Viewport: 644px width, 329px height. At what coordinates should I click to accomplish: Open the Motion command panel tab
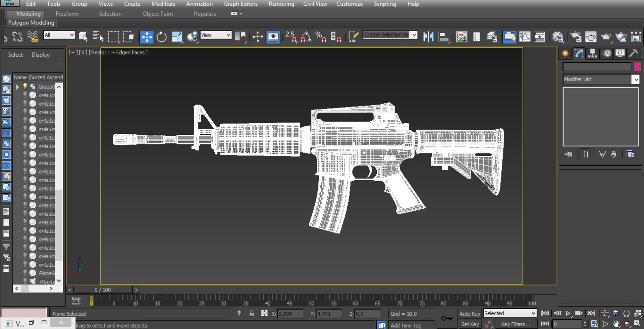coord(607,54)
